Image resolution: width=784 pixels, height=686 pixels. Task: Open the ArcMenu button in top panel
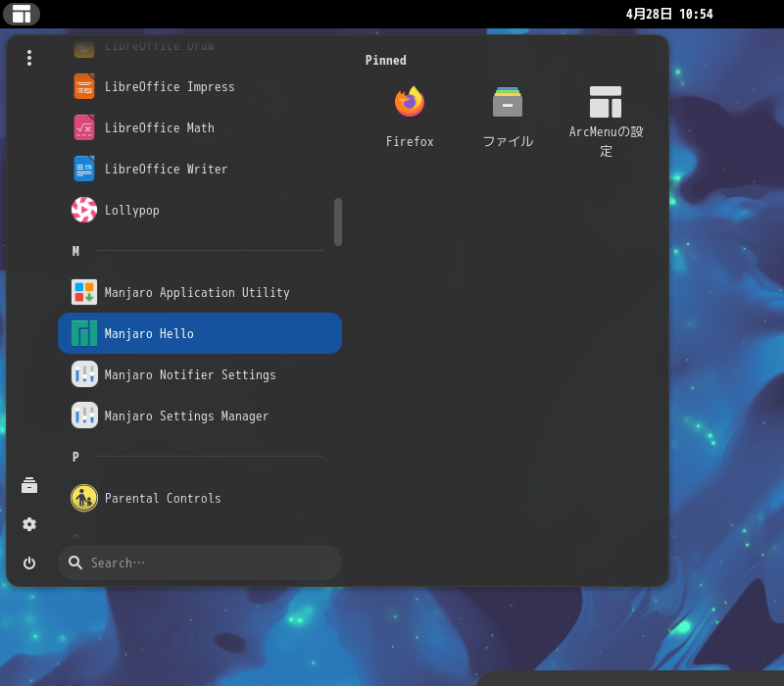tap(22, 14)
